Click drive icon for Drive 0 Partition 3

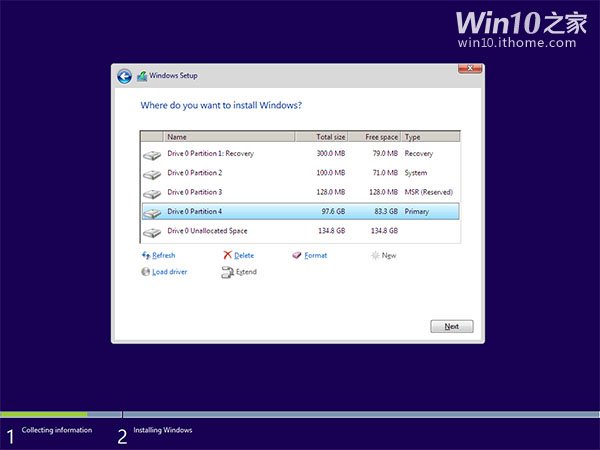click(x=152, y=194)
